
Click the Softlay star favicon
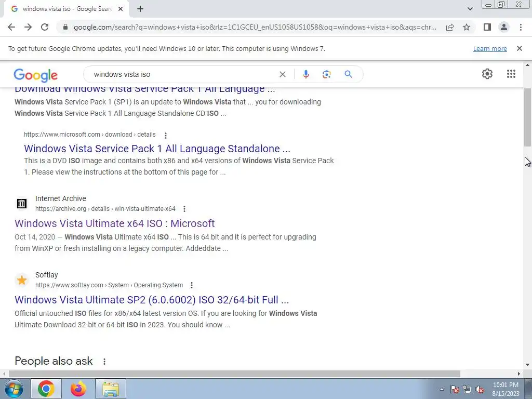pos(22,280)
